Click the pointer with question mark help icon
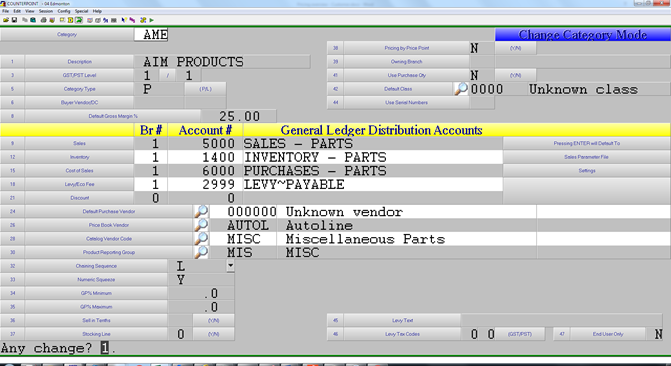The image size is (671, 366). click(x=124, y=20)
